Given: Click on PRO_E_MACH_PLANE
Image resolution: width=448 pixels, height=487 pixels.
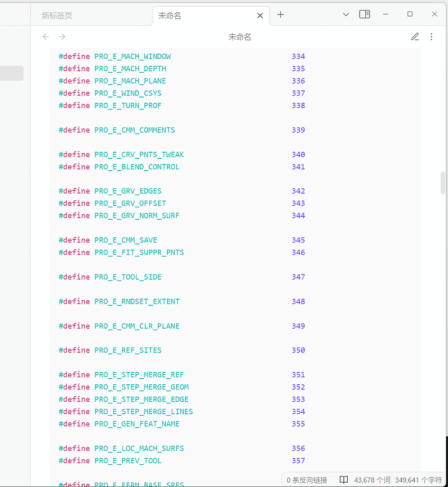Looking at the screenshot, I should (x=130, y=81).
